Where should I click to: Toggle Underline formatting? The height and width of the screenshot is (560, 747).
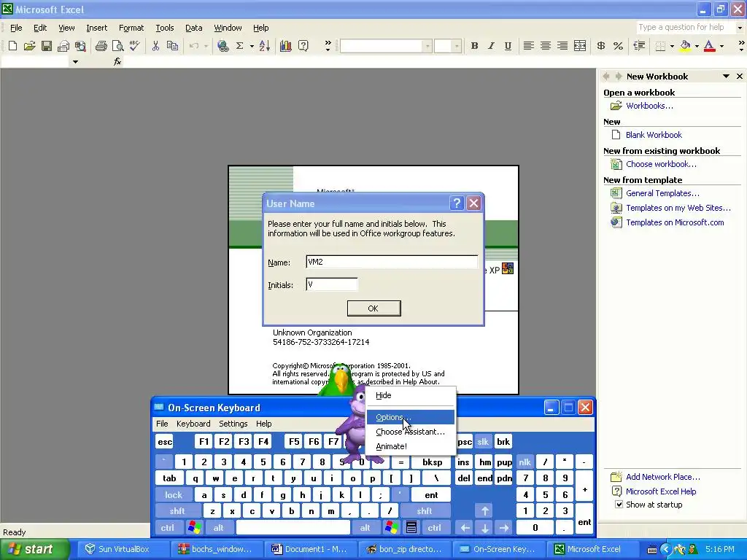tap(508, 46)
